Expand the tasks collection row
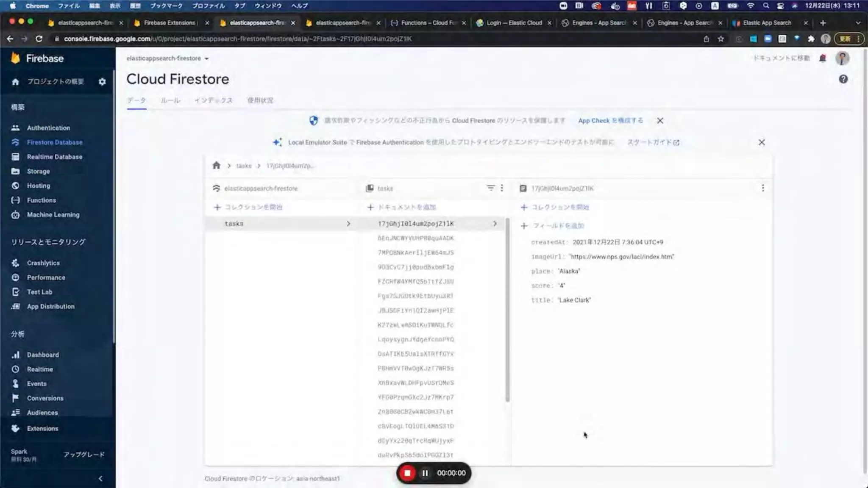The height and width of the screenshot is (488, 868). [348, 224]
